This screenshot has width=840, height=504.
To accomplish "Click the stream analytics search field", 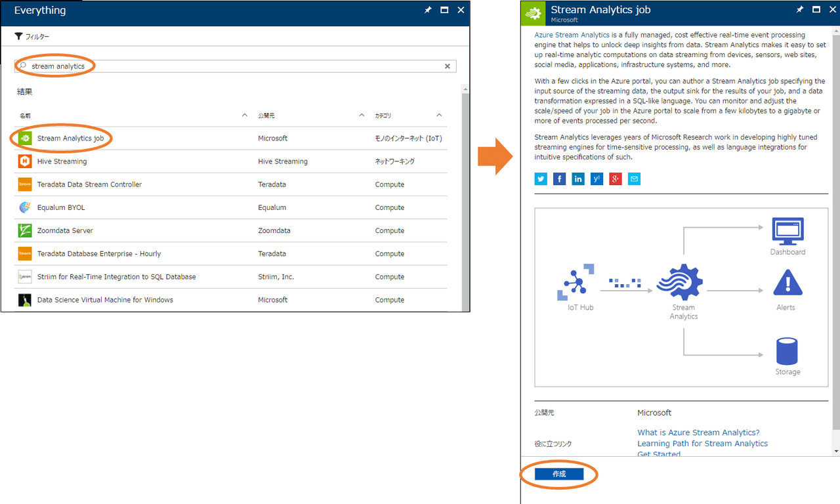I will click(236, 66).
